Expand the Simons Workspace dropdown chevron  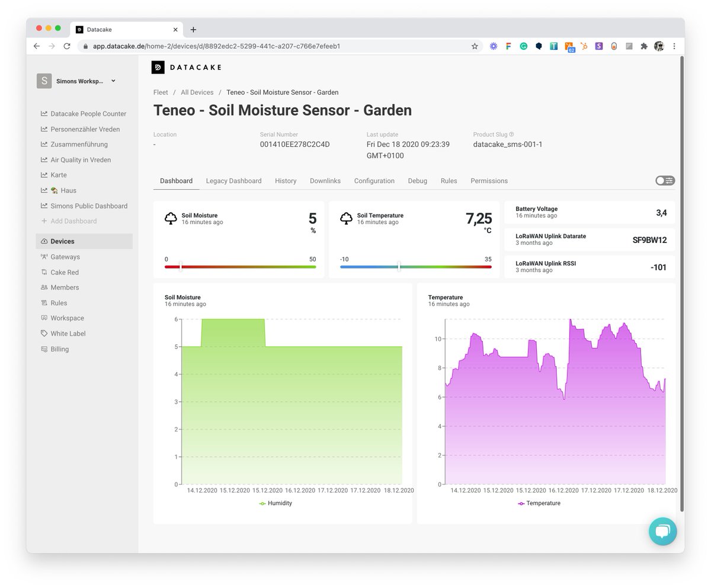pos(113,81)
